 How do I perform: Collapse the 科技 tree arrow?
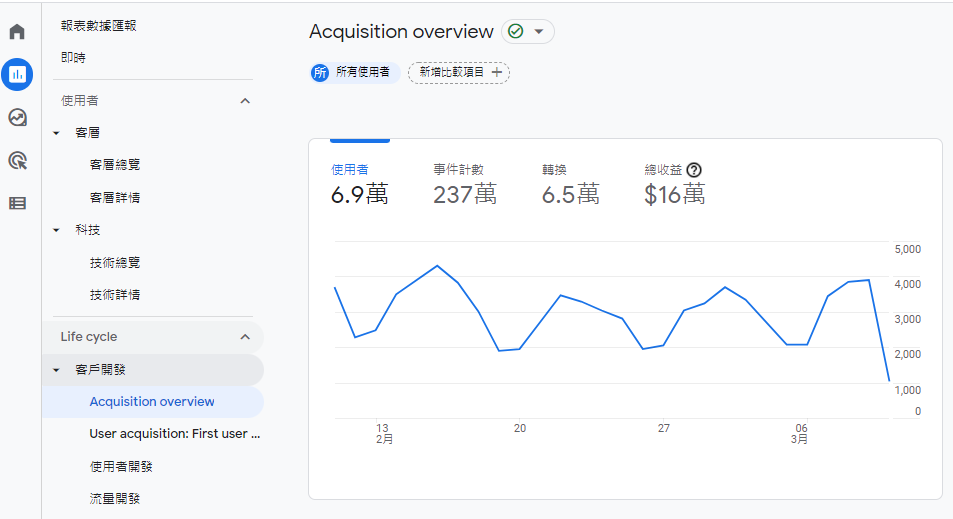click(57, 230)
